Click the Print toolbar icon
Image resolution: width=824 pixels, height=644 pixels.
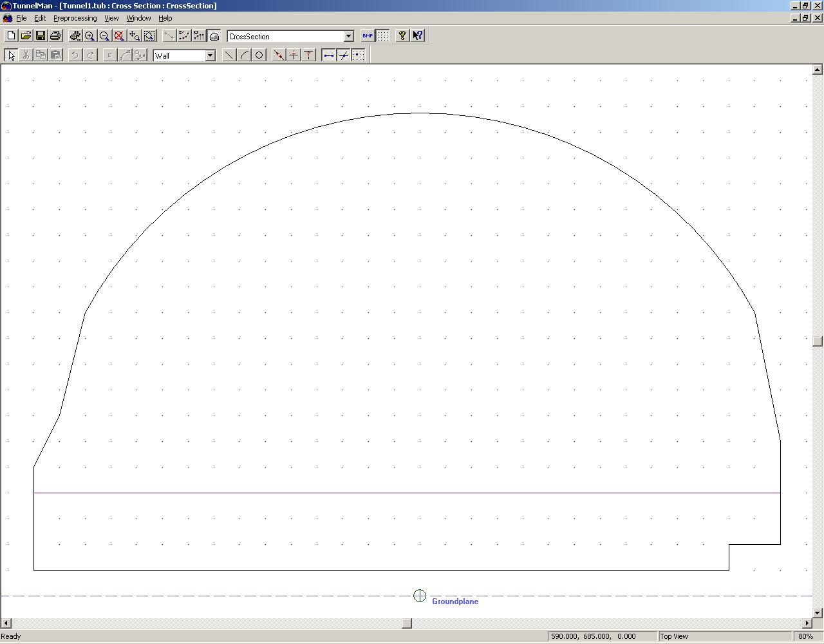point(55,36)
